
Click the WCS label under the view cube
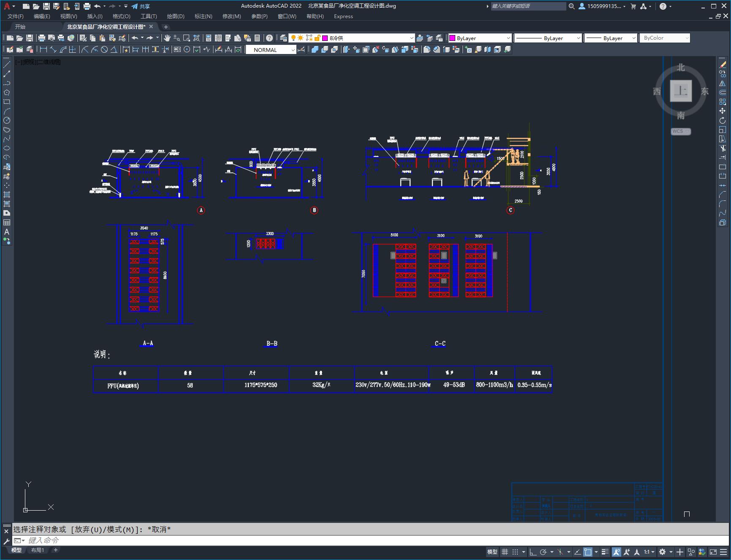click(x=680, y=131)
